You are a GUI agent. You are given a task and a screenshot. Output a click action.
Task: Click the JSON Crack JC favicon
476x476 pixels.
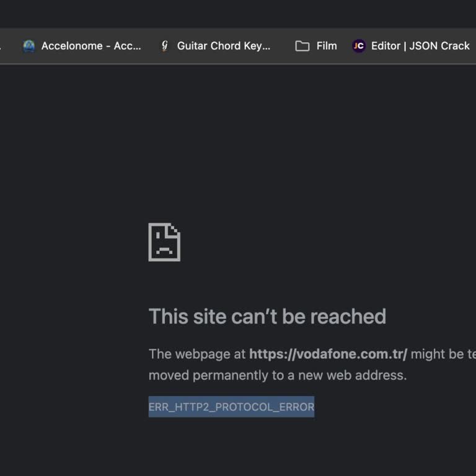[x=359, y=46]
